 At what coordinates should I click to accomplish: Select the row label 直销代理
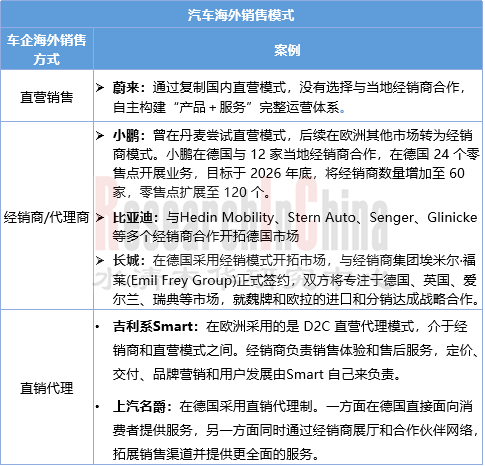[x=46, y=388]
